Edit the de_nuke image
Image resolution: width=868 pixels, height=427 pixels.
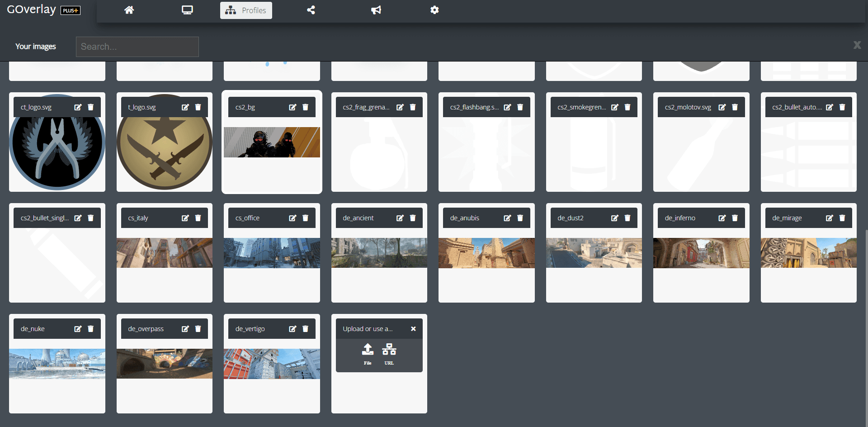(x=78, y=329)
